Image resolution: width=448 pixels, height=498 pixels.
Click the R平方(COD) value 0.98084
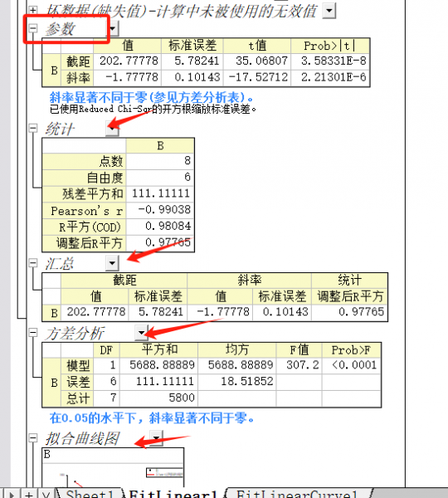160,227
